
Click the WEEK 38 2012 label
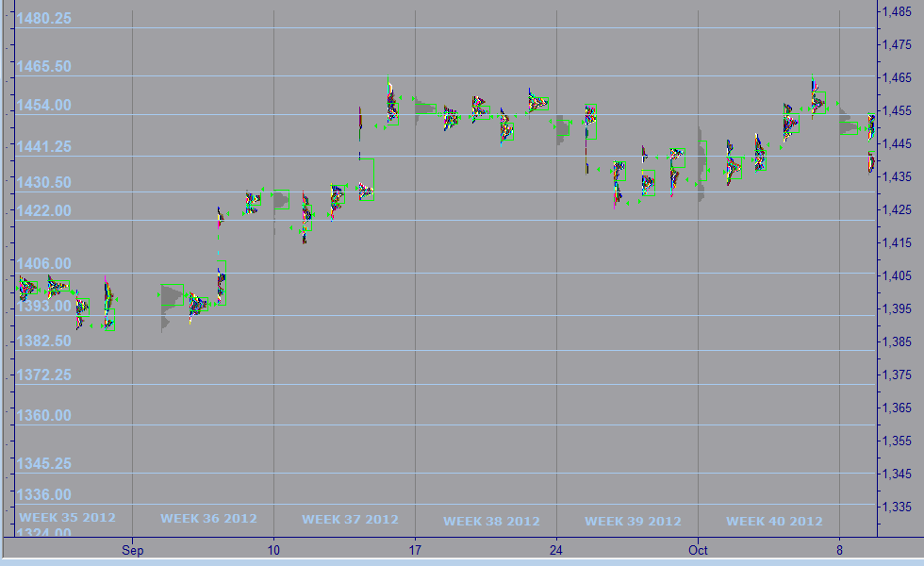(x=491, y=522)
